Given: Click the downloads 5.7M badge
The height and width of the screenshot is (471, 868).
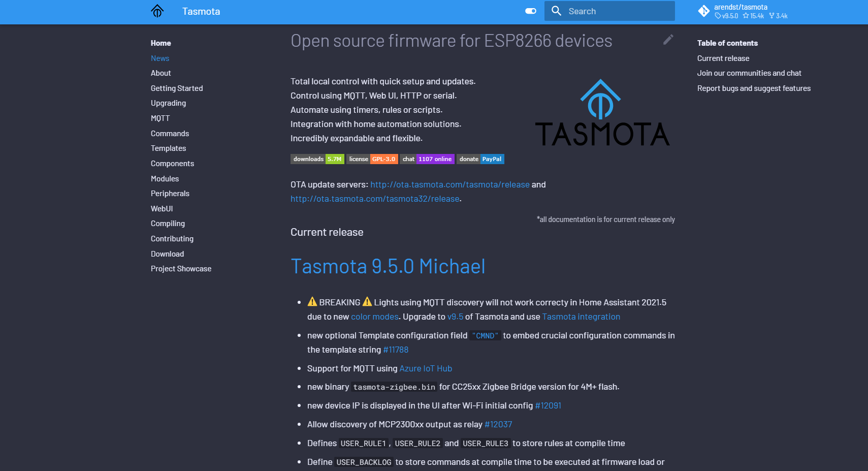Looking at the screenshot, I should coord(317,159).
